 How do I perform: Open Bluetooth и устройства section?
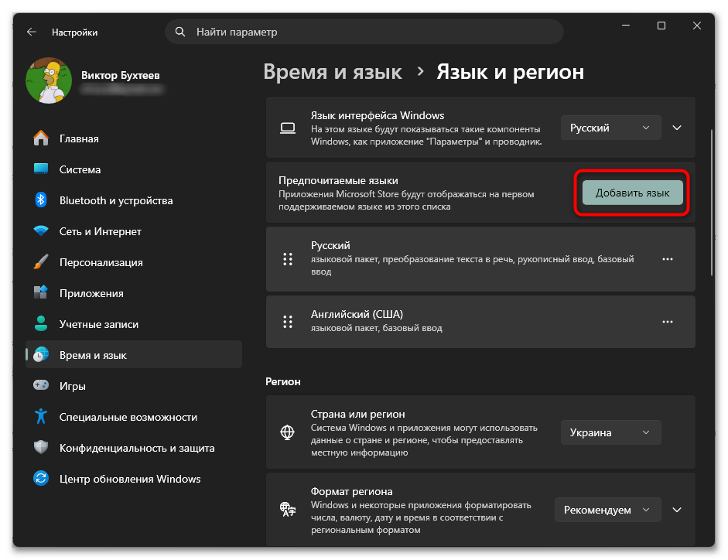(x=134, y=200)
